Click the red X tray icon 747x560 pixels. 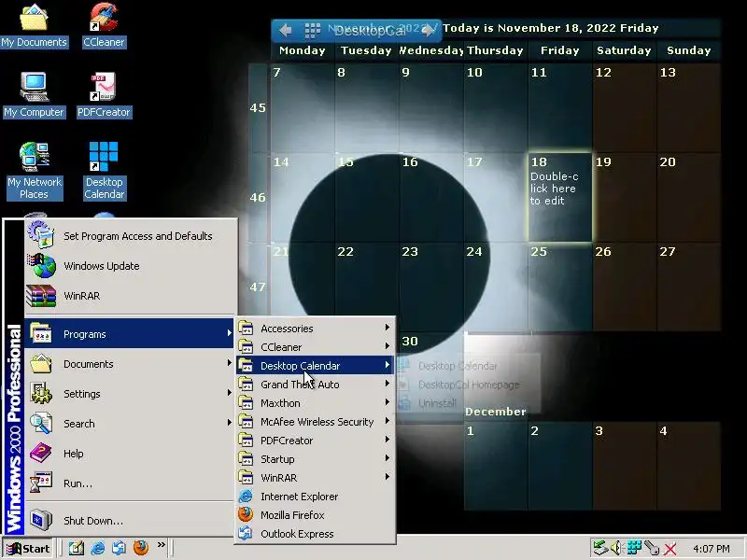(670, 549)
